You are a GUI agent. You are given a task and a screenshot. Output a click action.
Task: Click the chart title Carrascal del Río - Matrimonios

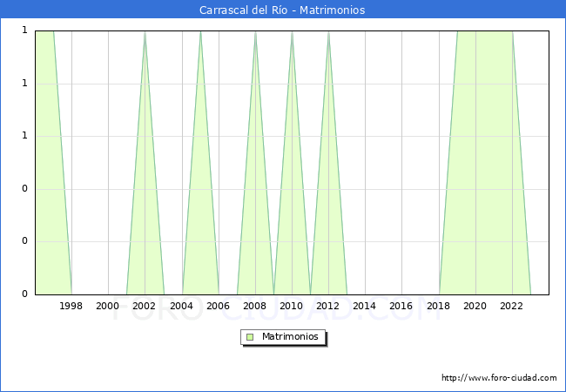pyautogui.click(x=282, y=10)
